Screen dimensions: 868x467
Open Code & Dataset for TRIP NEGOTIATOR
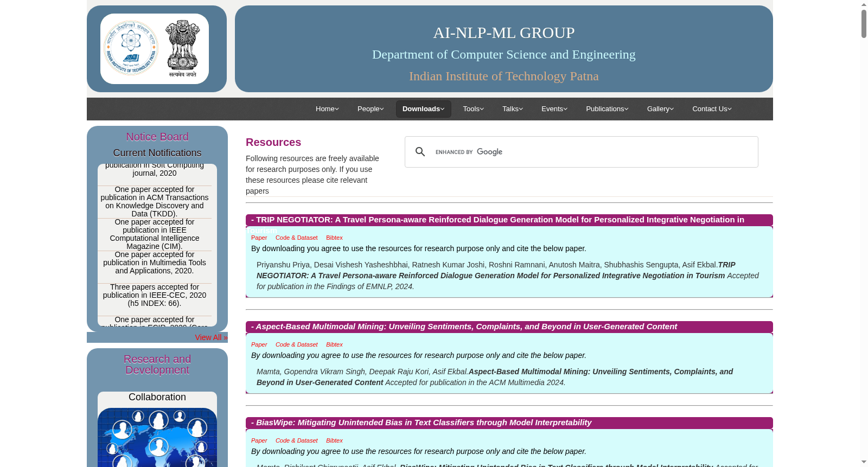pyautogui.click(x=296, y=238)
